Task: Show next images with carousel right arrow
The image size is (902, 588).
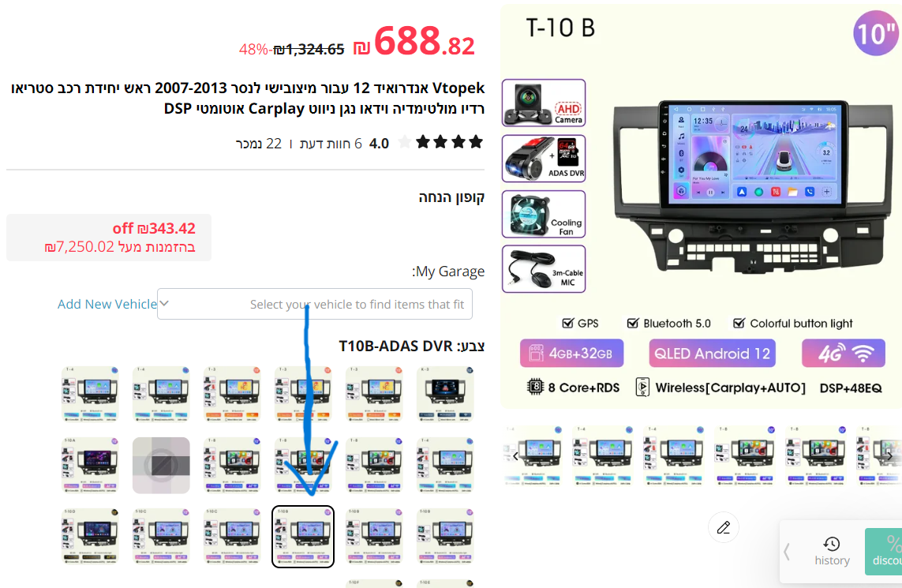Action: pyautogui.click(x=890, y=456)
